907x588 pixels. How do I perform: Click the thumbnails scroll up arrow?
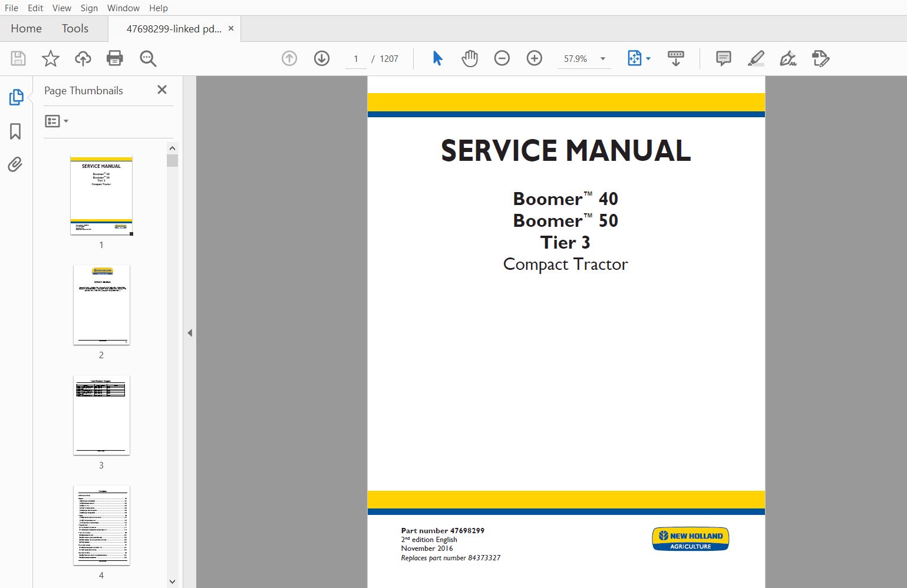click(172, 148)
